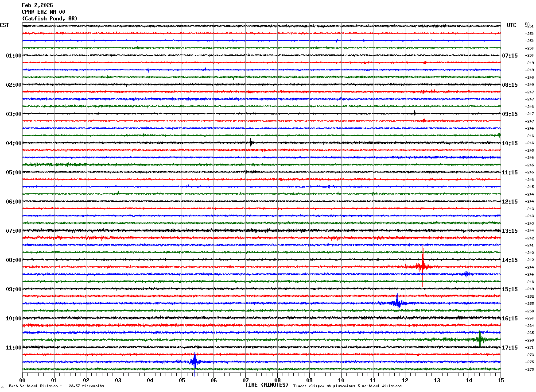Click the UTC timezone header

click(512, 25)
